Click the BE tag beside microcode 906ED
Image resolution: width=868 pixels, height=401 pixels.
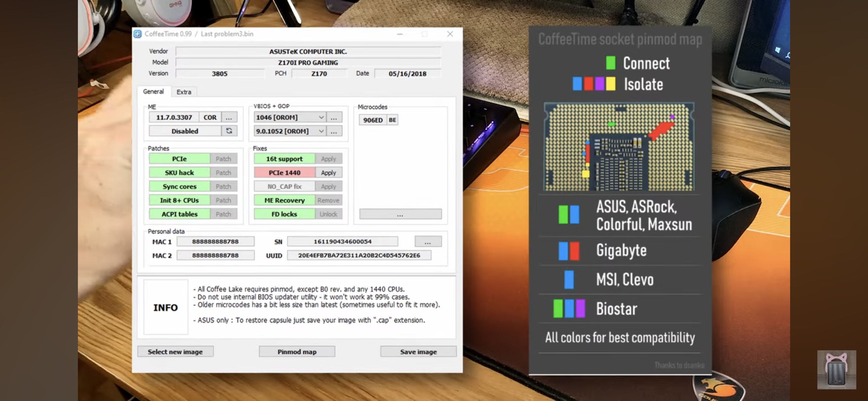pyautogui.click(x=392, y=120)
